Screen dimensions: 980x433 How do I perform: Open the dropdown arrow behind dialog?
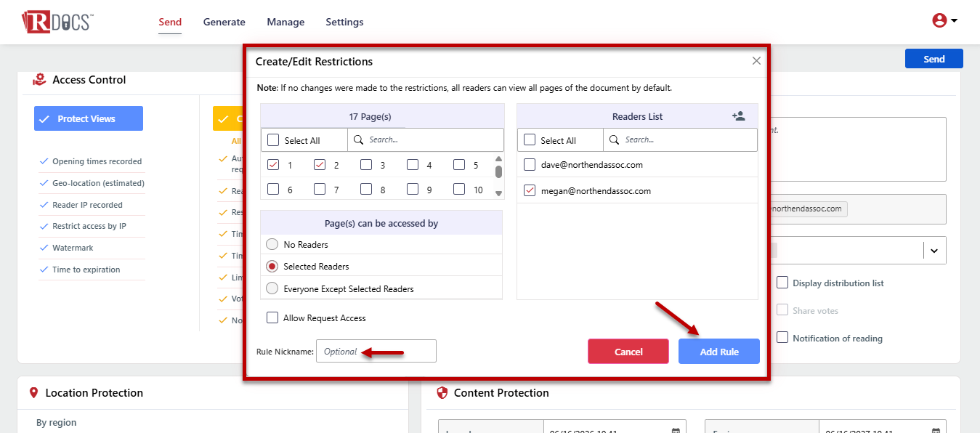[934, 251]
